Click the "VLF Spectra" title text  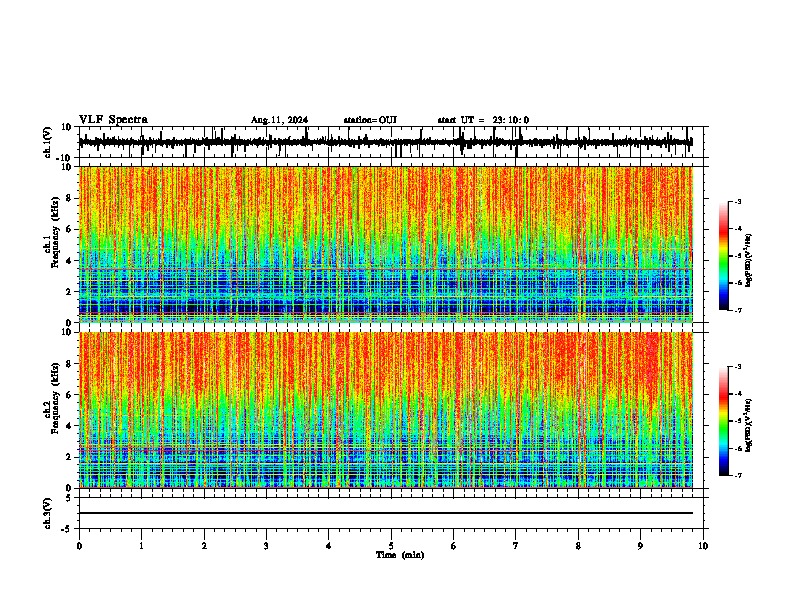(113, 120)
